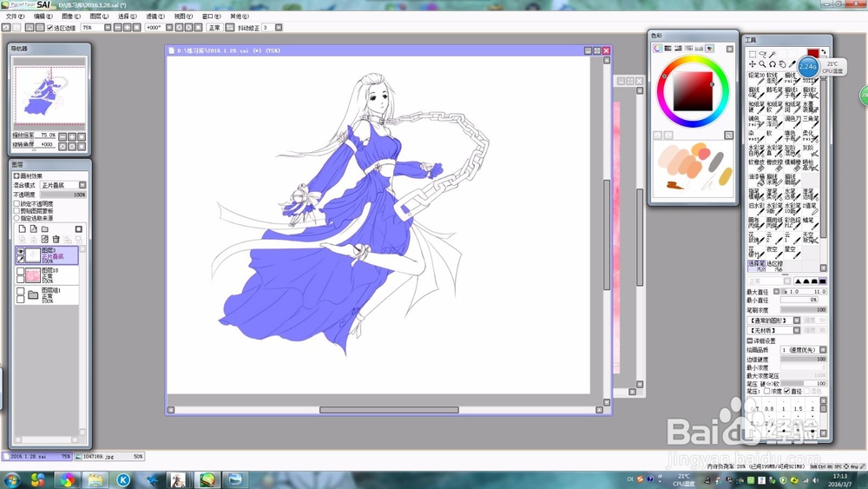Screen dimensions: 868x489
Task: Select the rotate view tool
Action: pyautogui.click(x=773, y=64)
